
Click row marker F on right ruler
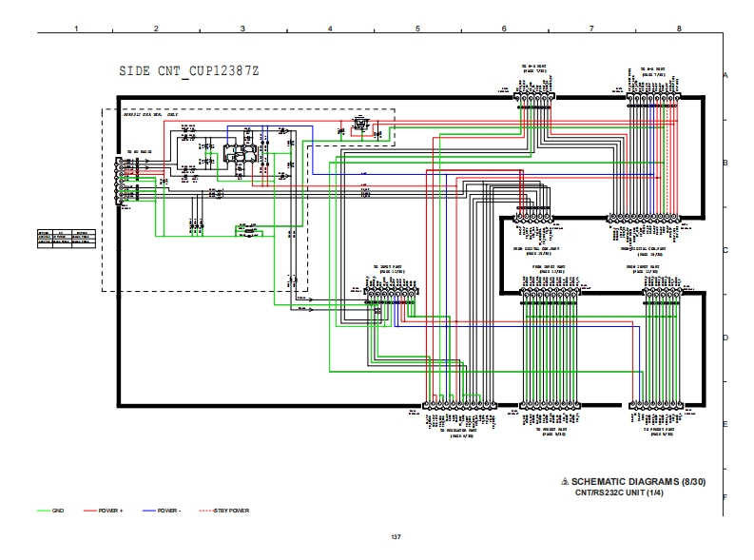tap(725, 497)
